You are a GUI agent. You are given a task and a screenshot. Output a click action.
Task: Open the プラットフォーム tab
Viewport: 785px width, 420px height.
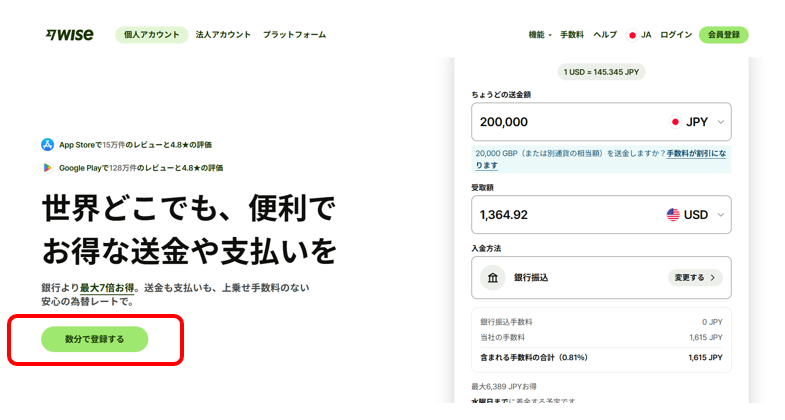294,35
